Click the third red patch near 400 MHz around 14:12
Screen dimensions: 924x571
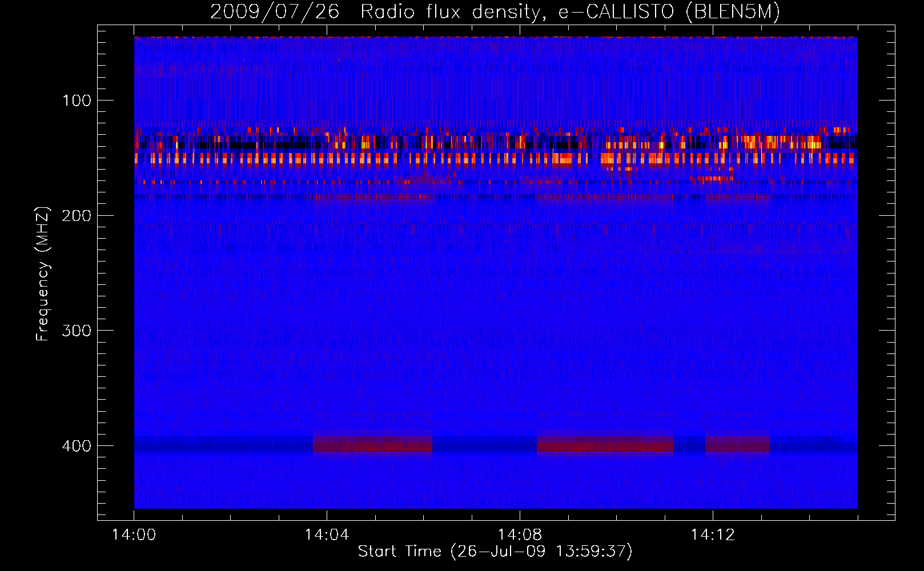click(x=737, y=444)
